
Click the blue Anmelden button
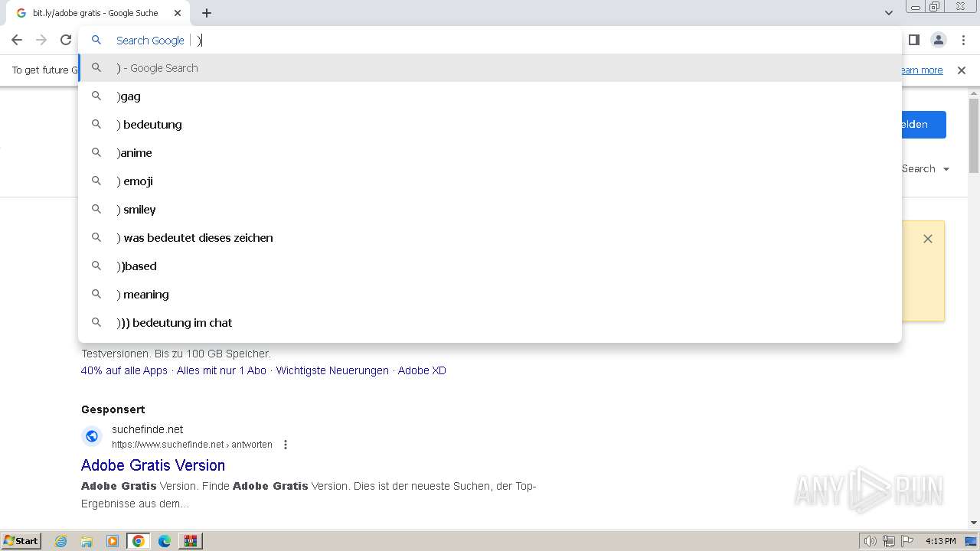(x=923, y=125)
